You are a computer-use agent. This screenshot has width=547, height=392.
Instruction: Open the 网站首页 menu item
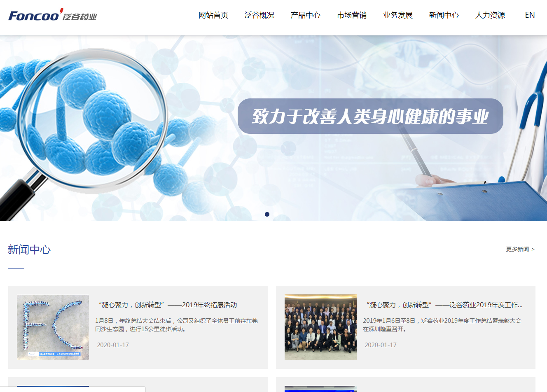click(213, 15)
